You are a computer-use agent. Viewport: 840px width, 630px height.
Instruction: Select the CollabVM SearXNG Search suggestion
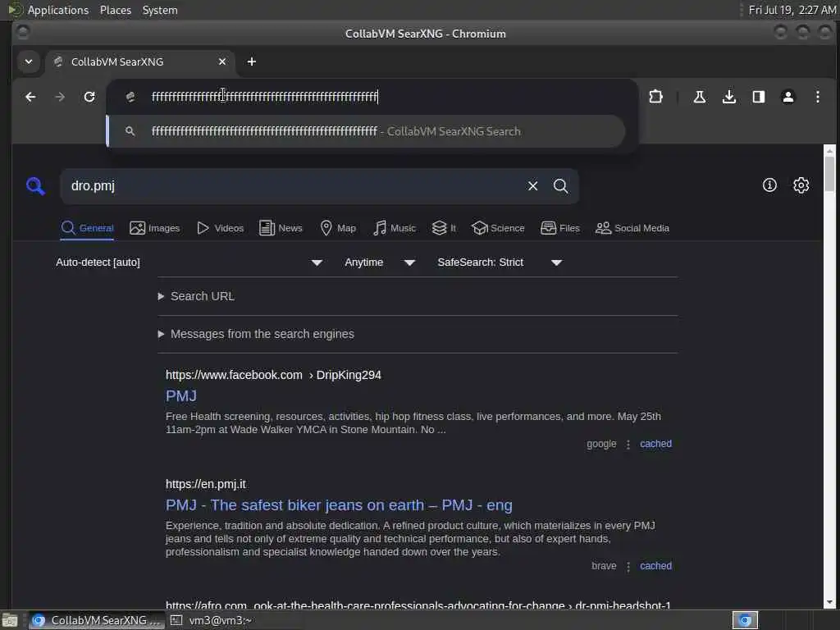[366, 131]
